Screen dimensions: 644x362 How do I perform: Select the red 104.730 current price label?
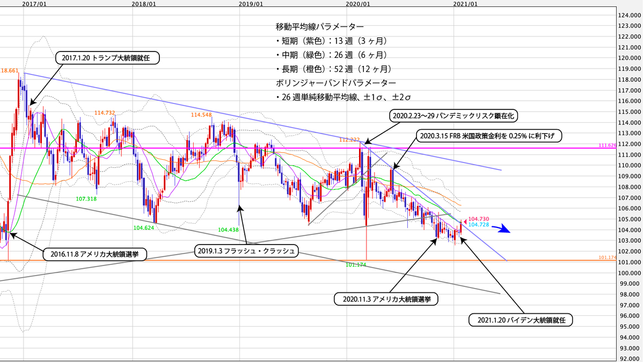(479, 219)
